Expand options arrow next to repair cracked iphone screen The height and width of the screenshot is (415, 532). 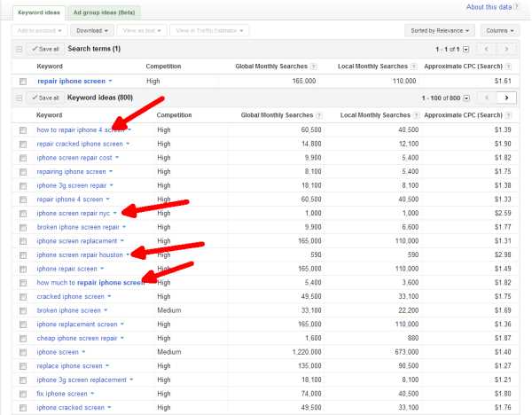click(128, 144)
